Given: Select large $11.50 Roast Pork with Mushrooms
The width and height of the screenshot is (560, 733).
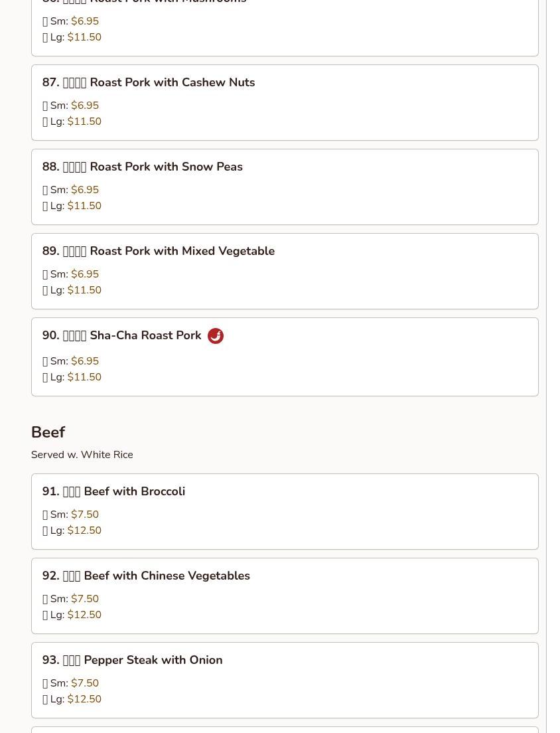Looking at the screenshot, I should (72, 37).
